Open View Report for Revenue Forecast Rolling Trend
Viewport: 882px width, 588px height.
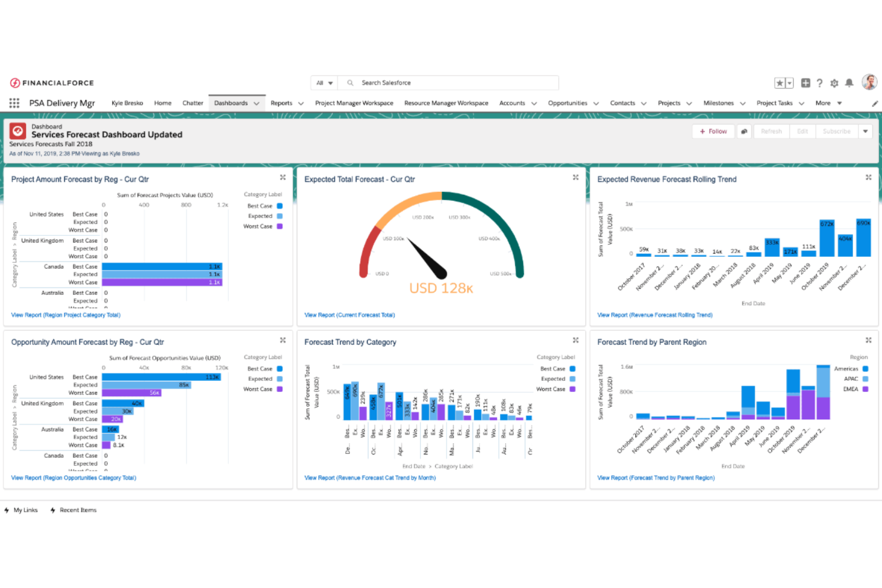tap(654, 315)
